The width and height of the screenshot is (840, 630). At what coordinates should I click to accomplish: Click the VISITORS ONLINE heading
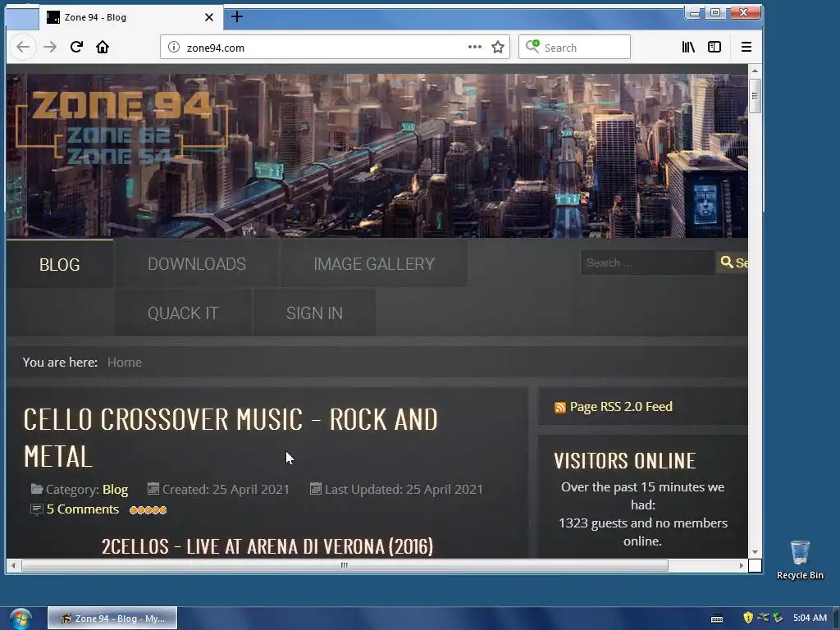pyautogui.click(x=624, y=461)
